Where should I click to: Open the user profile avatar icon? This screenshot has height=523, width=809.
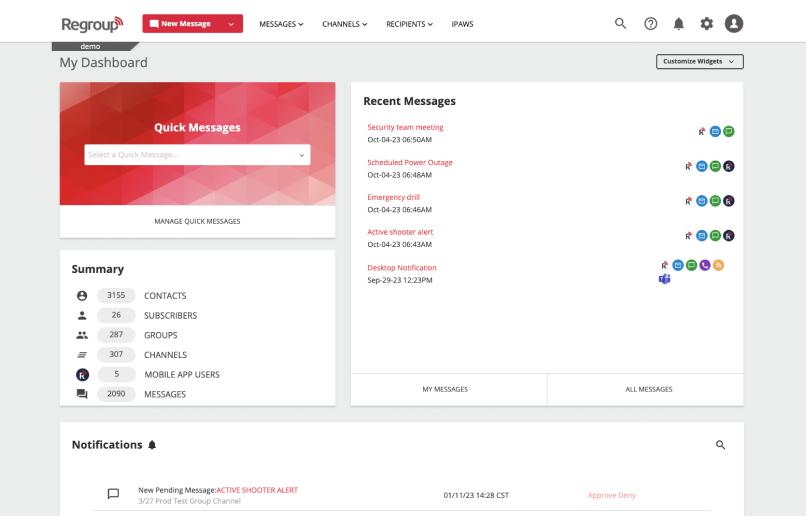[x=734, y=24]
